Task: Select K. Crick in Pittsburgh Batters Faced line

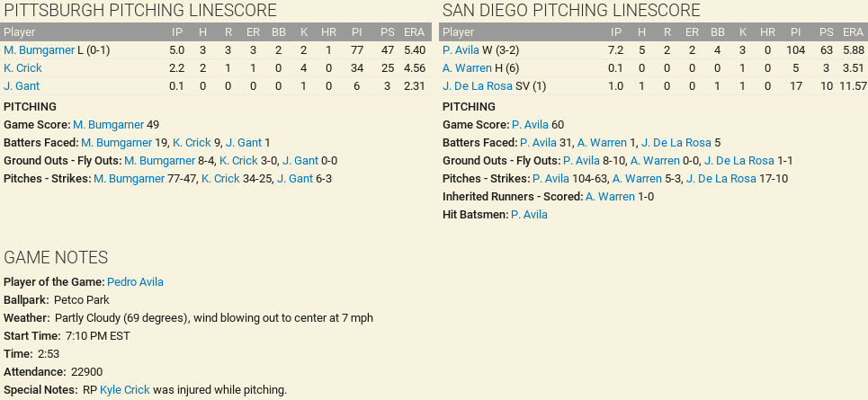Action: [x=192, y=143]
